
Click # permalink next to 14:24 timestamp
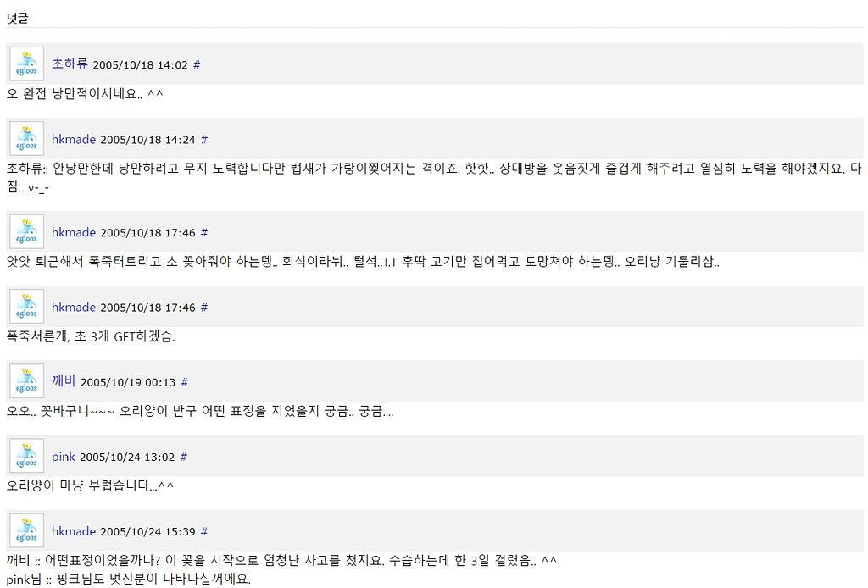[204, 140]
